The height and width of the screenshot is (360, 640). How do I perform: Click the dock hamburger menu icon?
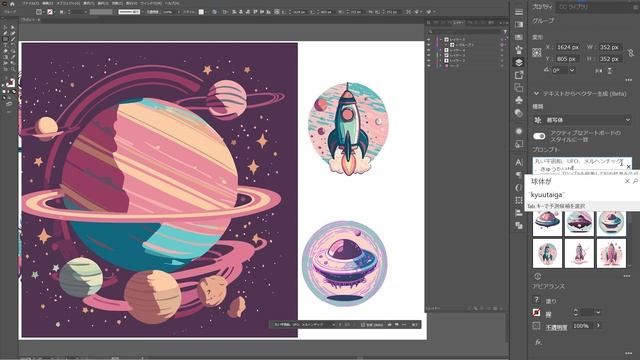coord(519,12)
